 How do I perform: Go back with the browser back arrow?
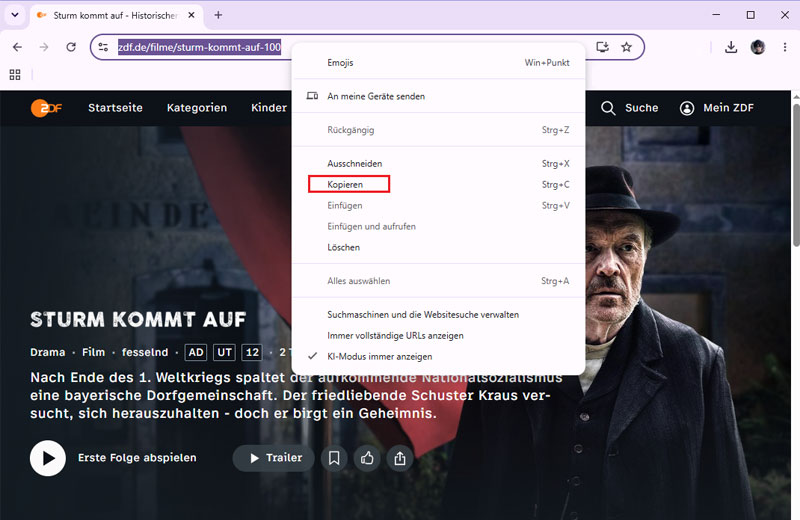click(x=17, y=47)
